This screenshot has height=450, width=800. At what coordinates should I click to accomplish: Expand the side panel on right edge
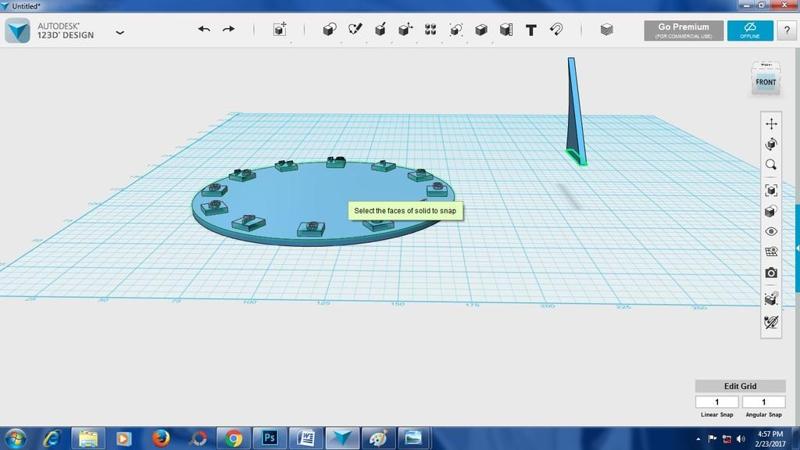click(x=797, y=248)
